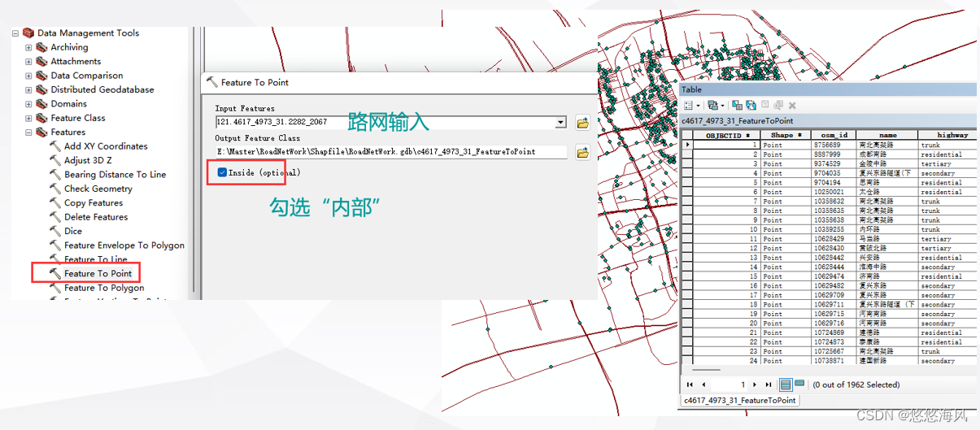The height and width of the screenshot is (430, 980).
Task: Click the Domains toolset icon
Action: 41,104
